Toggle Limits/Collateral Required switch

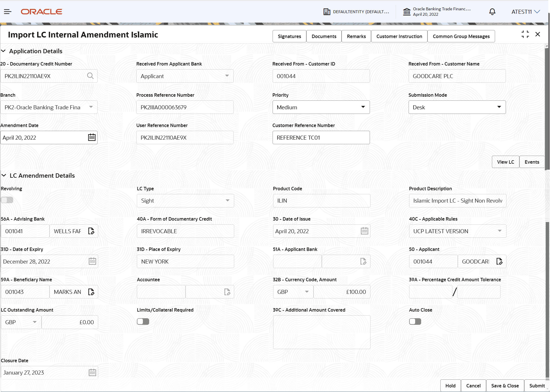tap(143, 322)
